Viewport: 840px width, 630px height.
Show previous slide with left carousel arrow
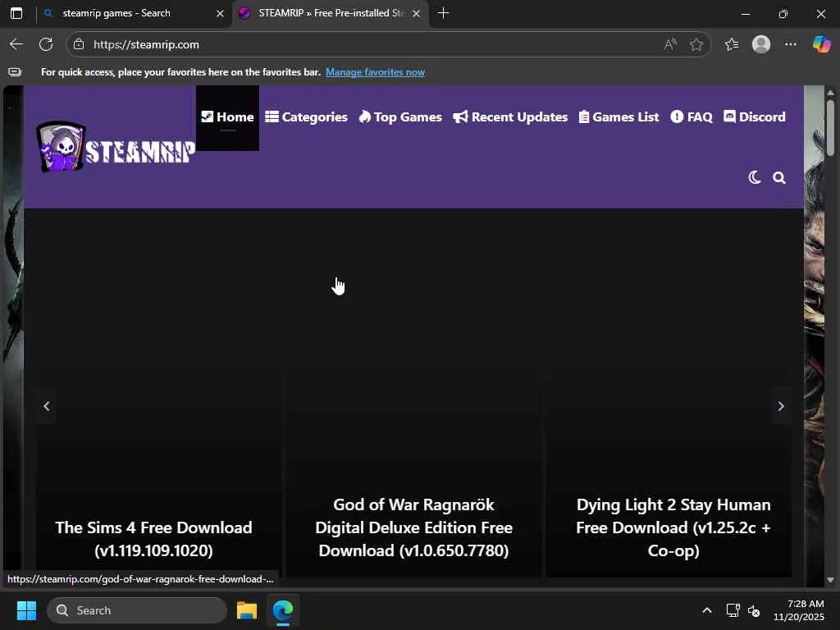47,407
